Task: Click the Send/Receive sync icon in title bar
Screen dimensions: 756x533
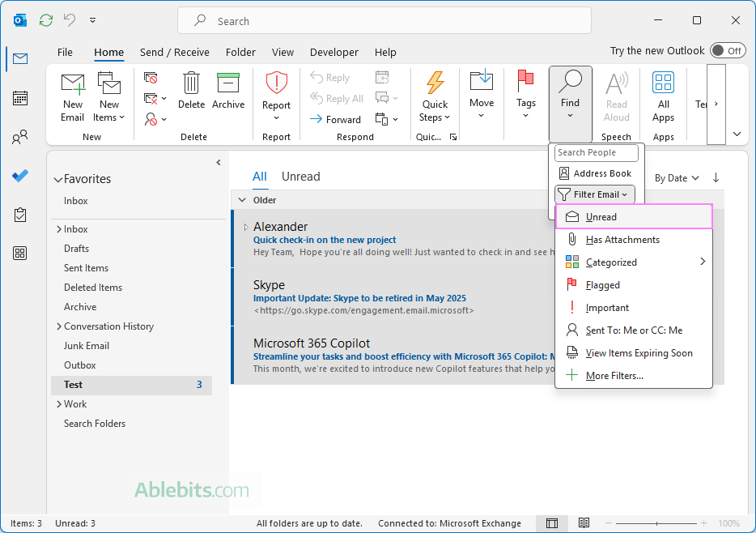Action: point(46,19)
